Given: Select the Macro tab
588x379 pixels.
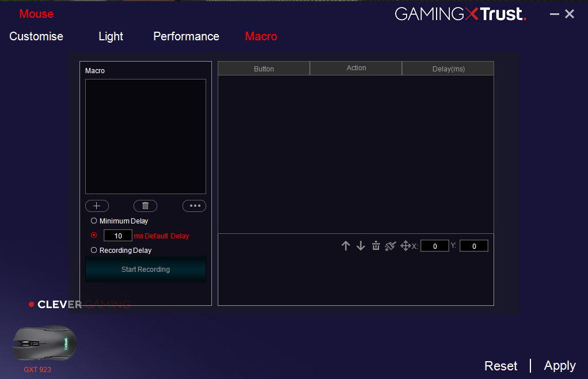Looking at the screenshot, I should click(x=261, y=36).
